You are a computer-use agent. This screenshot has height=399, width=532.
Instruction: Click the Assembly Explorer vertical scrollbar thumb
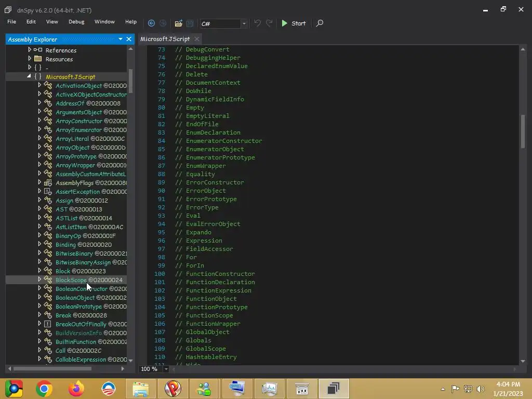[130, 81]
